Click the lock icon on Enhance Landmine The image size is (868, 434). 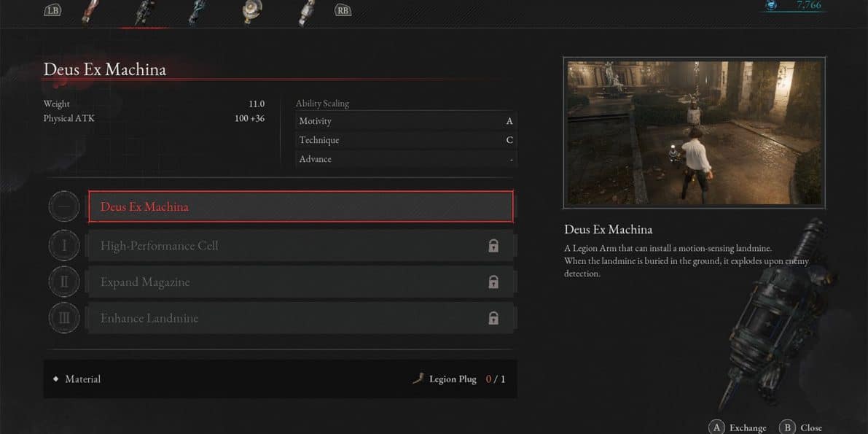point(493,318)
